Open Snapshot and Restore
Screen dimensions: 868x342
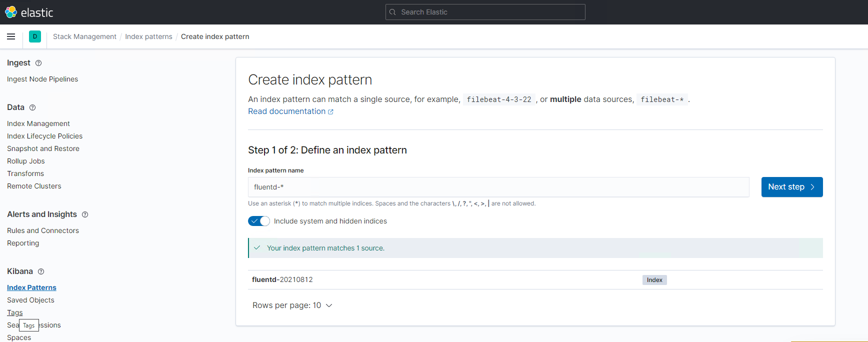[x=43, y=148]
